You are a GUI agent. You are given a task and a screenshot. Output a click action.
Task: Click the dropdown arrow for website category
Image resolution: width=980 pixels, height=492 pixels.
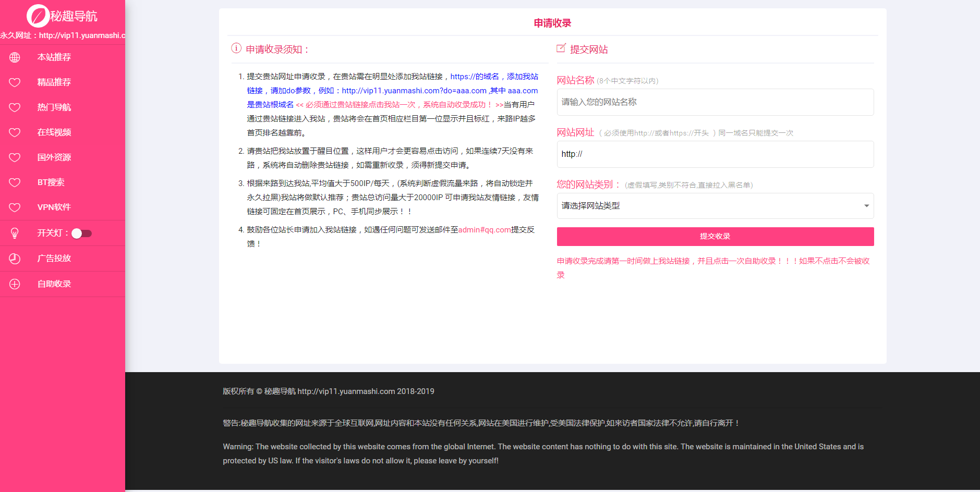point(866,206)
